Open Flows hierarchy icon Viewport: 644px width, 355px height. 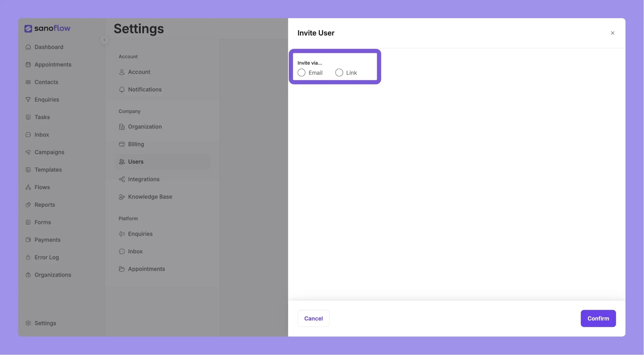(28, 187)
